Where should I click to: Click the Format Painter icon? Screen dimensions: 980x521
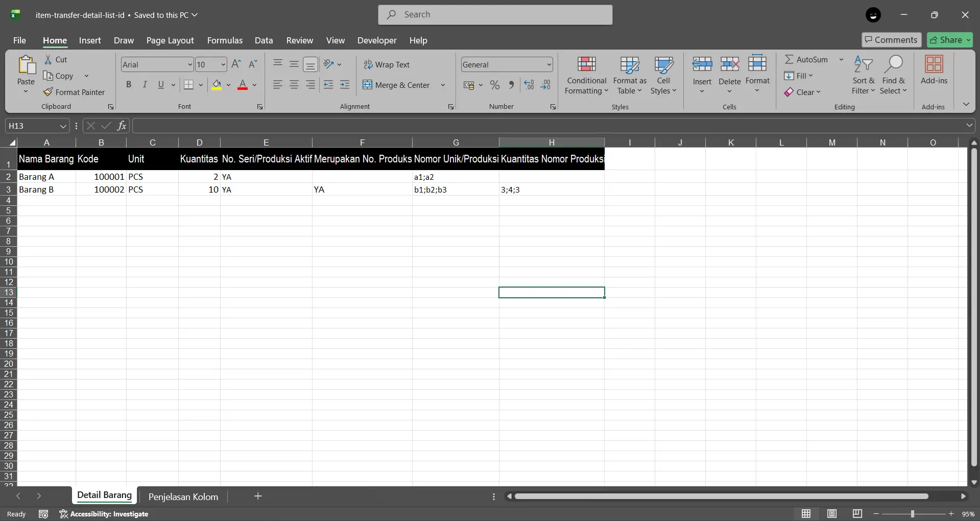pyautogui.click(x=48, y=92)
